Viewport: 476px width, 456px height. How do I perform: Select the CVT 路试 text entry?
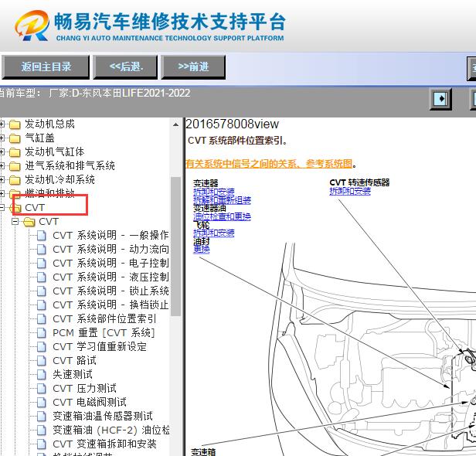(74, 361)
